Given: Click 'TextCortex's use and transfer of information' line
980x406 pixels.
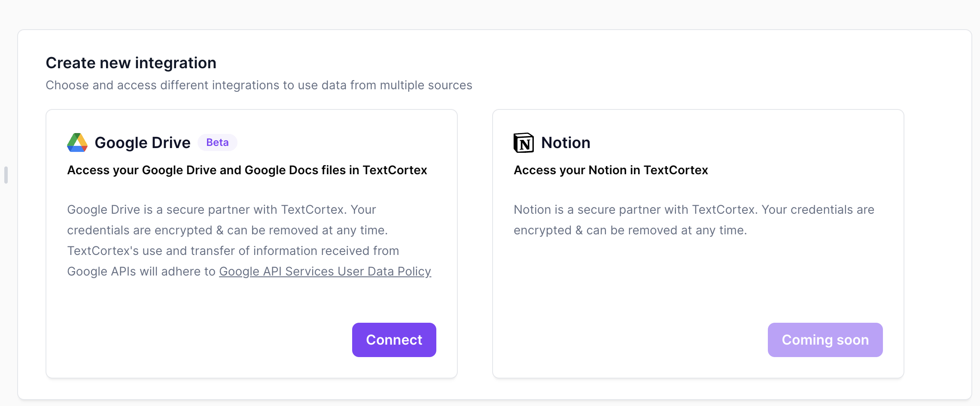Looking at the screenshot, I should coord(233,251).
